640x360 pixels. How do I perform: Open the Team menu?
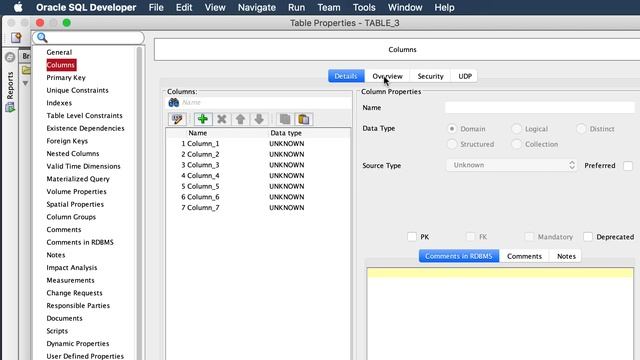tap(329, 7)
